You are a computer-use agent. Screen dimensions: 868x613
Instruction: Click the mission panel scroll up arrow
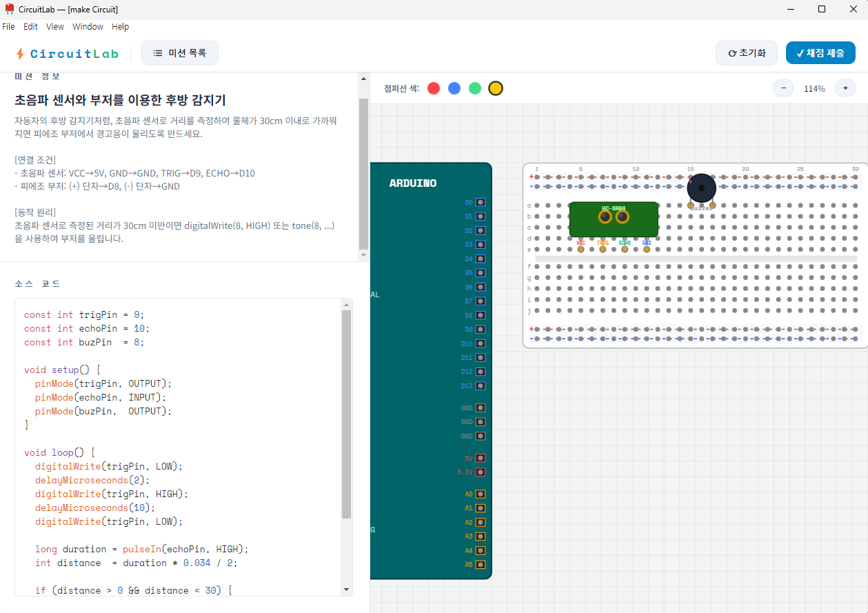point(364,79)
